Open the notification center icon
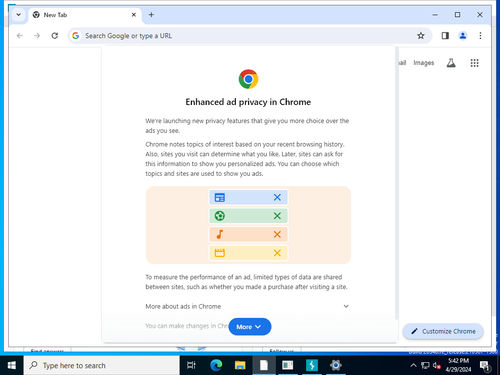This screenshot has height=375, width=500. [485, 366]
